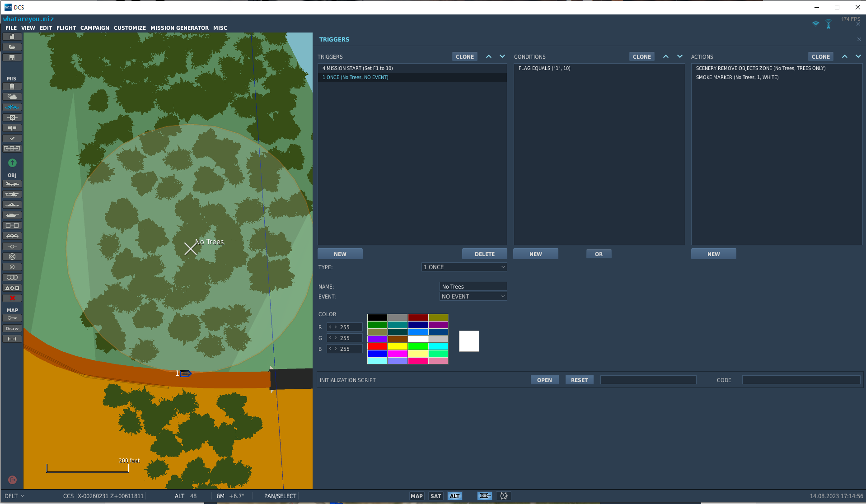Click the open mission folder icon
Image resolution: width=866 pixels, height=504 pixels.
pos(12,47)
